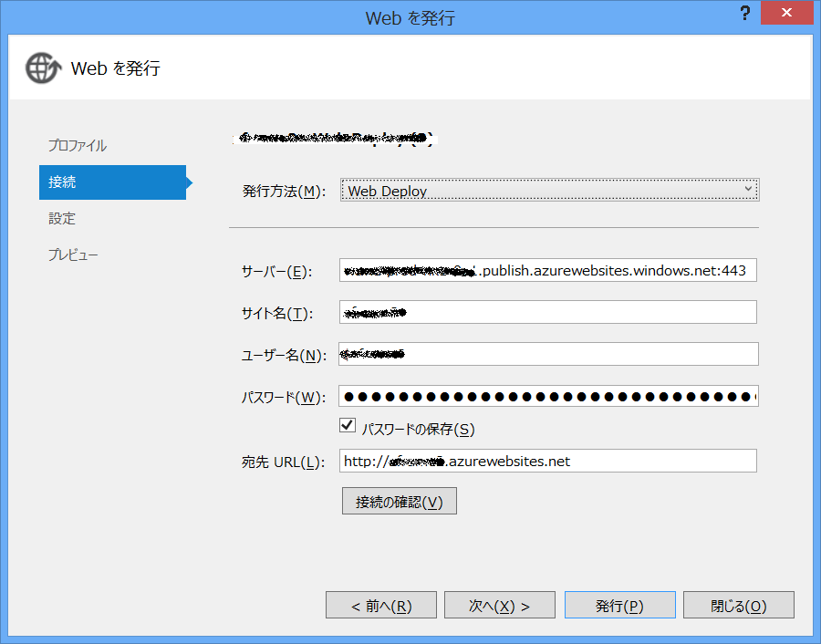The height and width of the screenshot is (644, 821).
Task: Click the 前へ back button
Action: coord(380,604)
